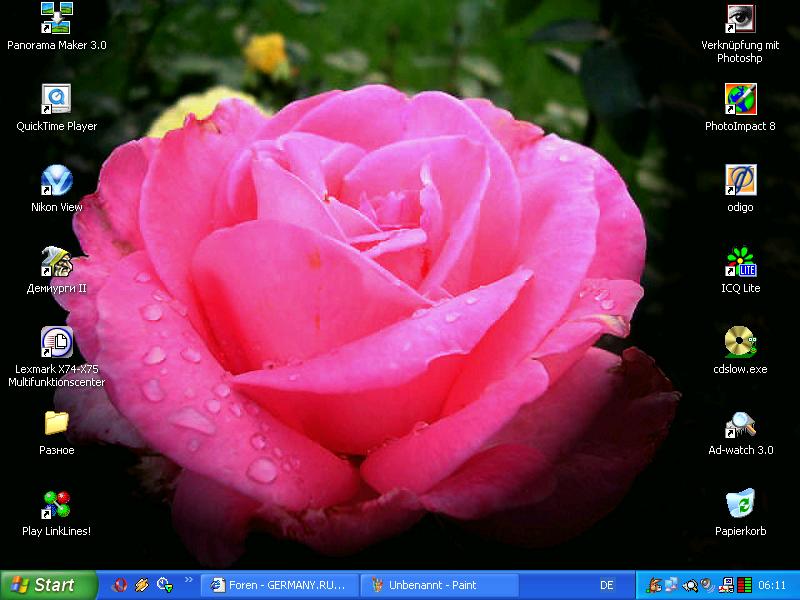Click the Opera quick launch icon
Image resolution: width=800 pixels, height=600 pixels.
[120, 585]
